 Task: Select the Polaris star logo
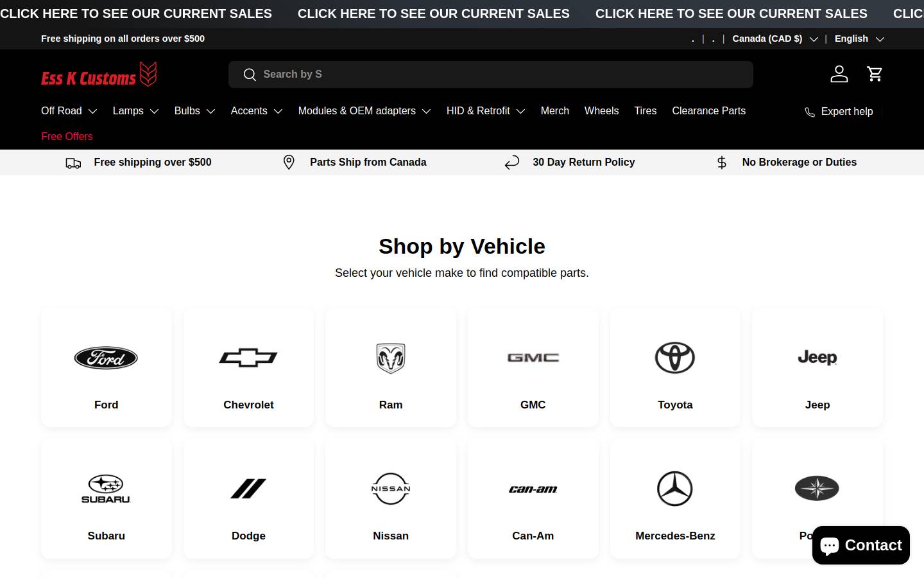pos(817,488)
